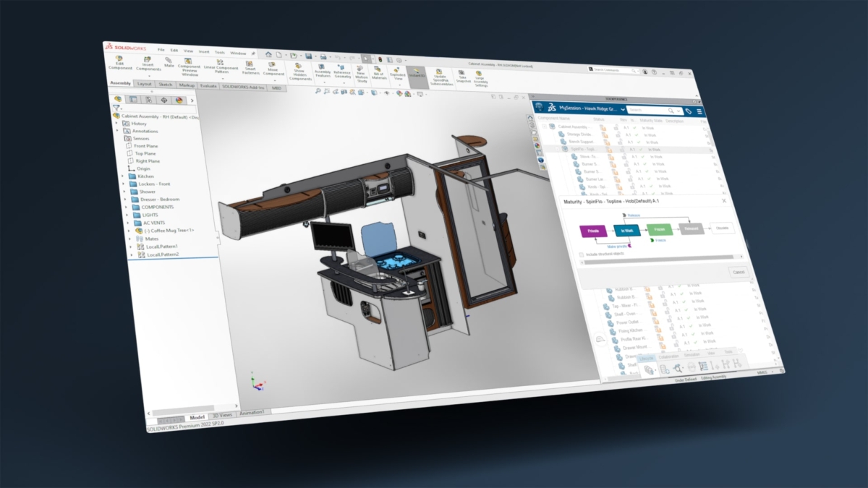Expand the Mates group
Image resolution: width=868 pixels, height=488 pixels.
tap(130, 239)
